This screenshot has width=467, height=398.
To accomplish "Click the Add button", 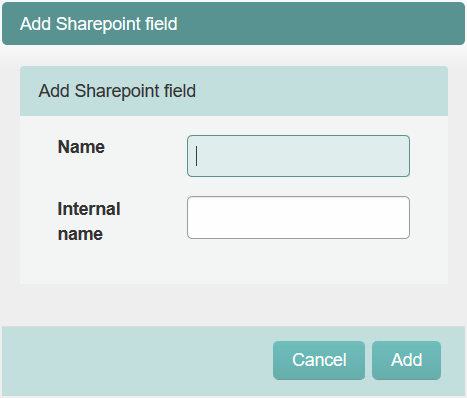I will click(406, 360).
